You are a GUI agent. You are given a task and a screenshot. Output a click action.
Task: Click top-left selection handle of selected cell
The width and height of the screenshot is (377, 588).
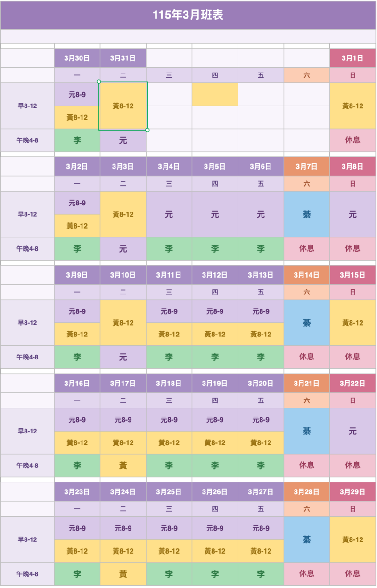(99, 82)
